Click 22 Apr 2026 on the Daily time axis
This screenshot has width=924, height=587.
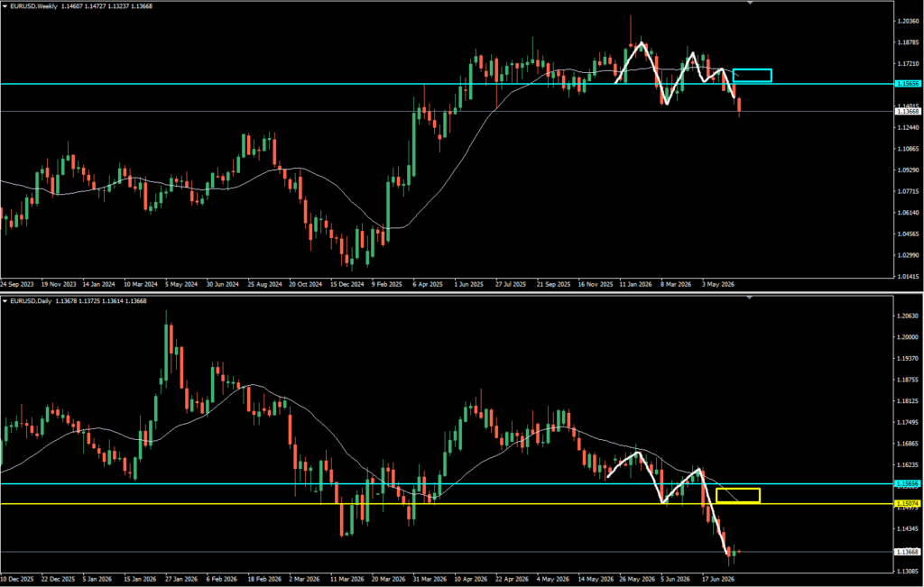(x=512, y=579)
